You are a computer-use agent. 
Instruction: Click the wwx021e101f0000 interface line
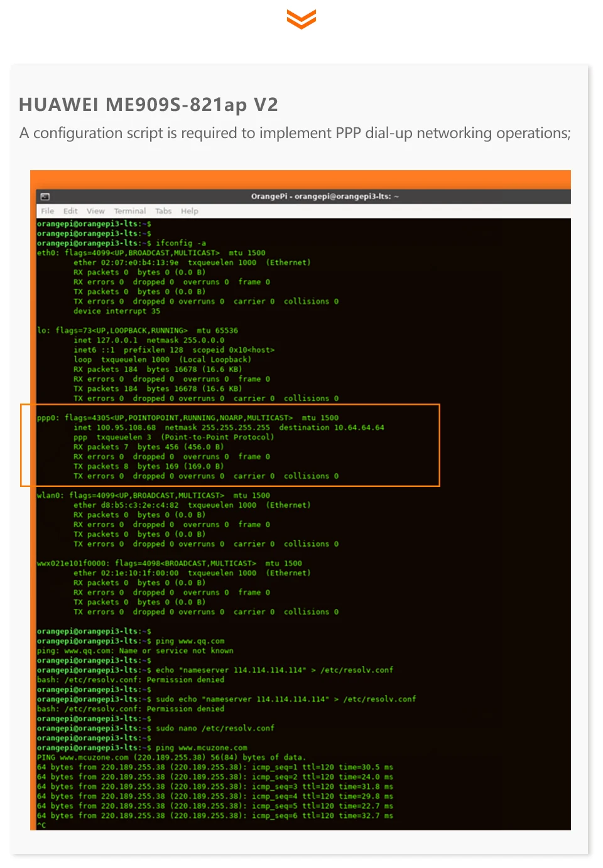tap(169, 564)
